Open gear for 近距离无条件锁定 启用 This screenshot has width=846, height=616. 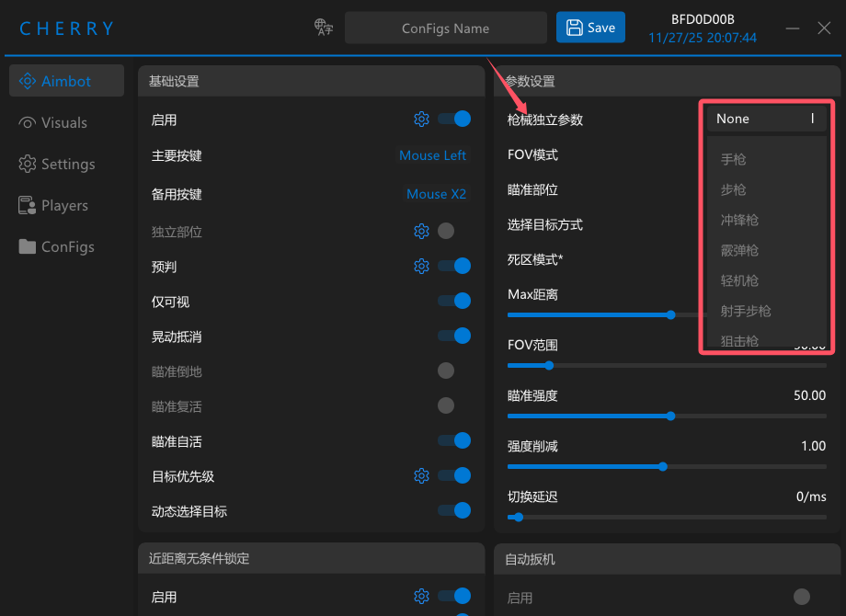point(421,596)
